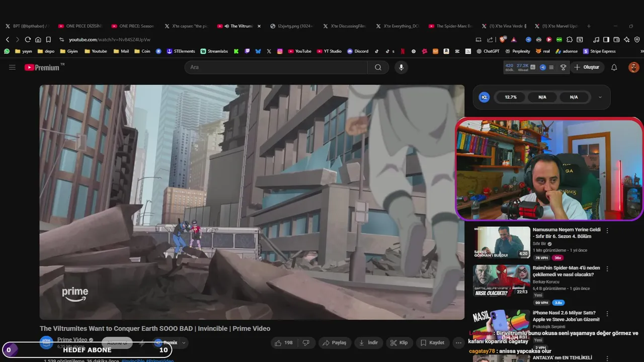Open the browser home page icon

coord(38,39)
